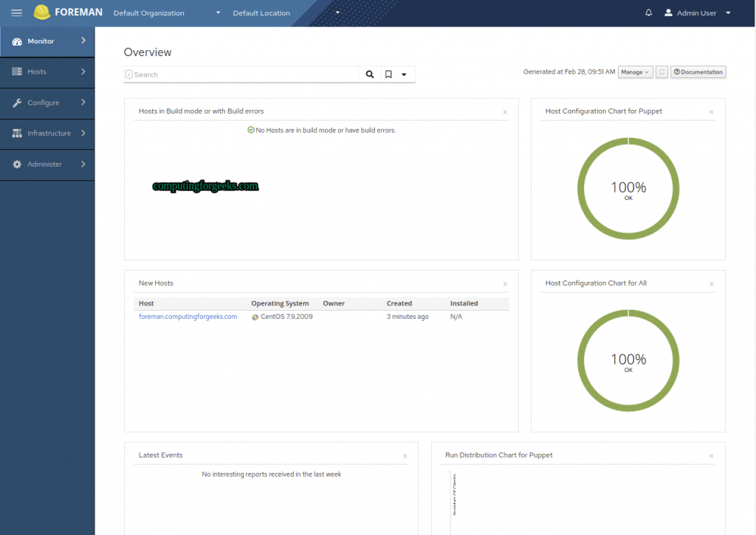756x535 pixels.
Task: Click the Foreman hard hat logo
Action: click(44, 12)
